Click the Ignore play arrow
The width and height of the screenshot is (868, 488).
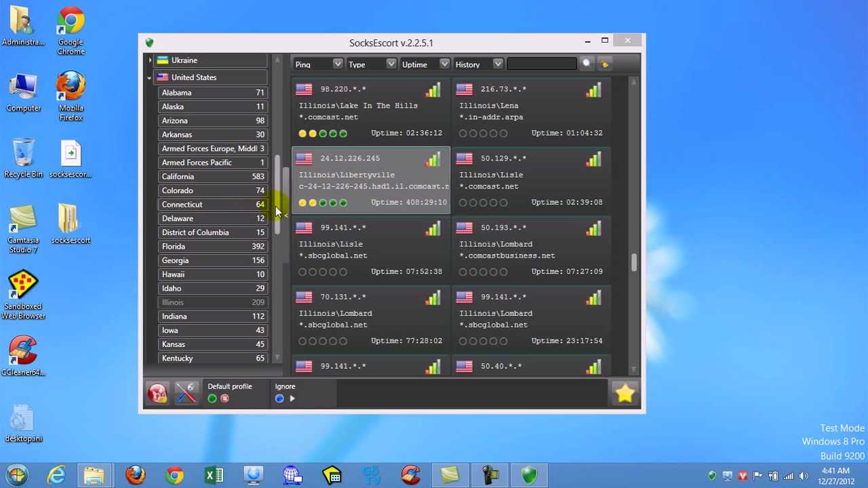(x=292, y=399)
